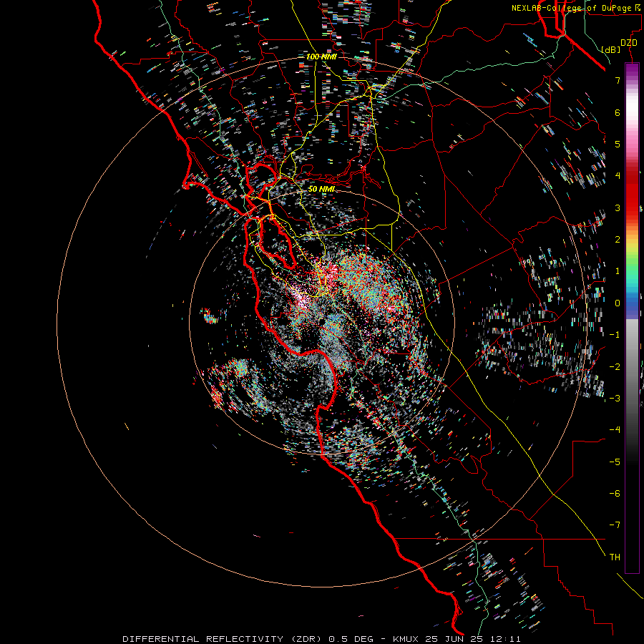Click the TH label below the scale

click(x=615, y=557)
